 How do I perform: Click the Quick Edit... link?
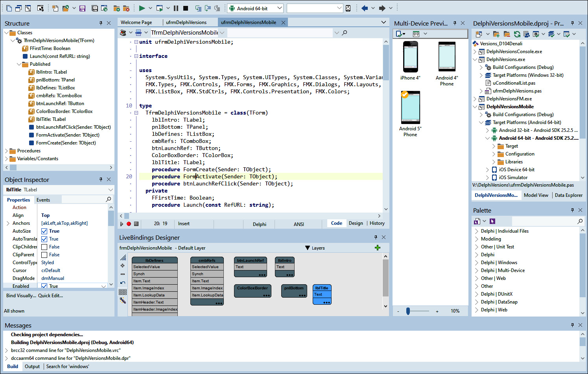click(x=50, y=296)
